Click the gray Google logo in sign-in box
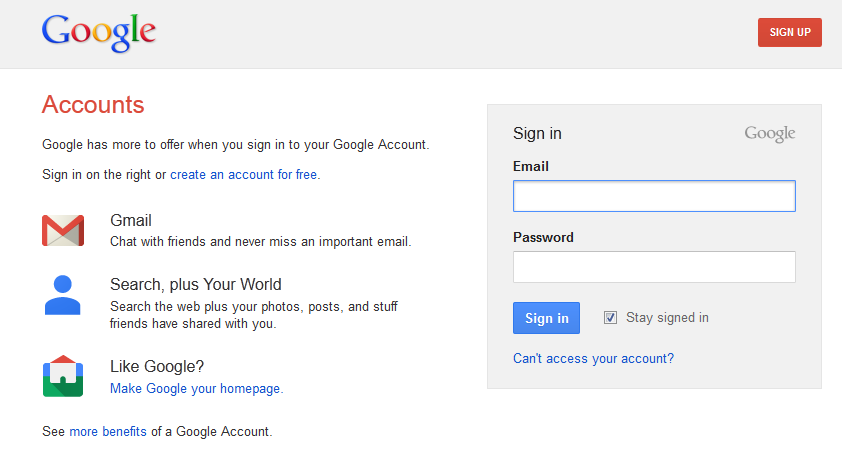This screenshot has width=842, height=456. 770,134
